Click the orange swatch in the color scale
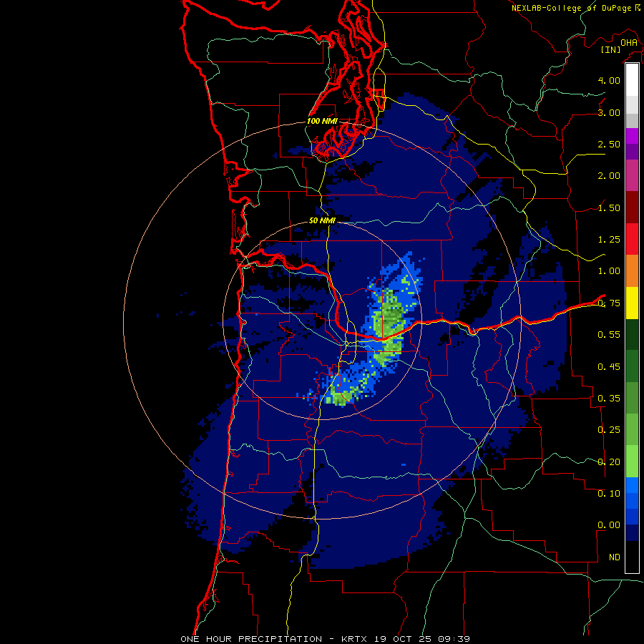This screenshot has width=644, height=644. point(632,270)
